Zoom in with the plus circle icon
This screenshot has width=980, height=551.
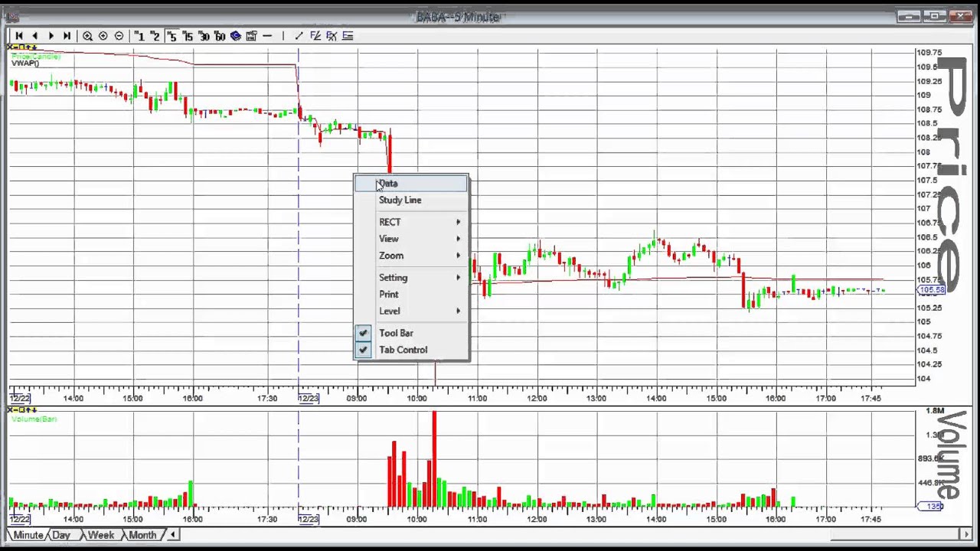click(103, 36)
